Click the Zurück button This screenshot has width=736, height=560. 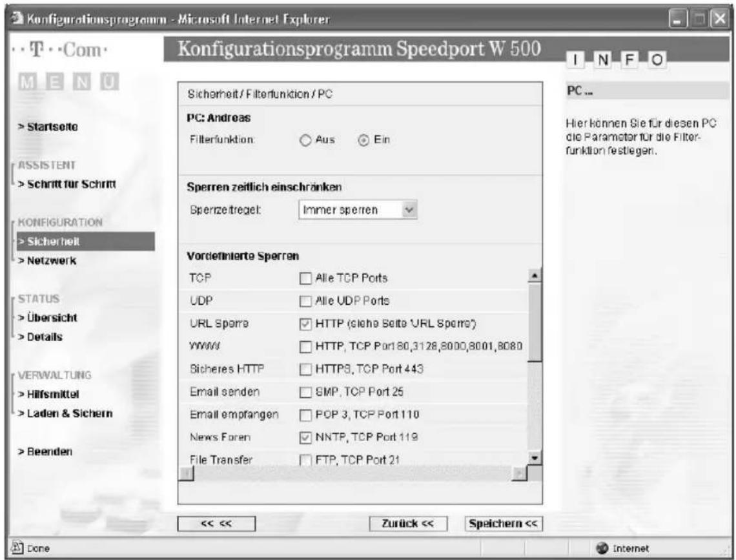tap(408, 524)
